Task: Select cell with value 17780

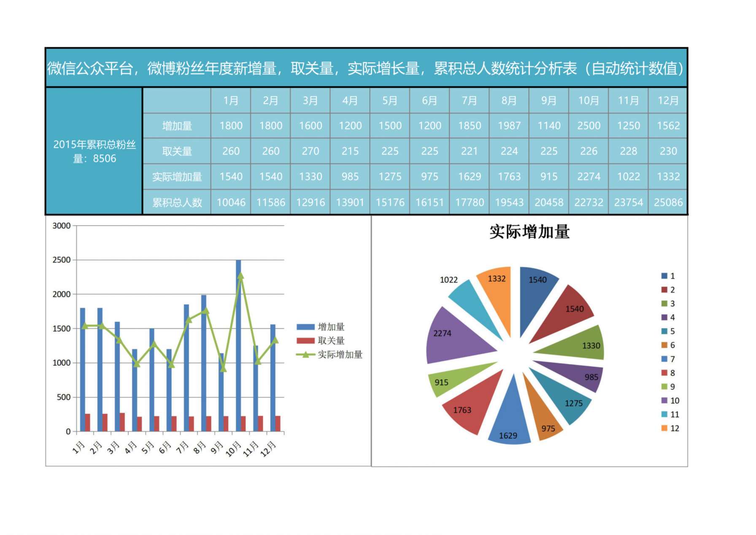Action: click(x=469, y=202)
